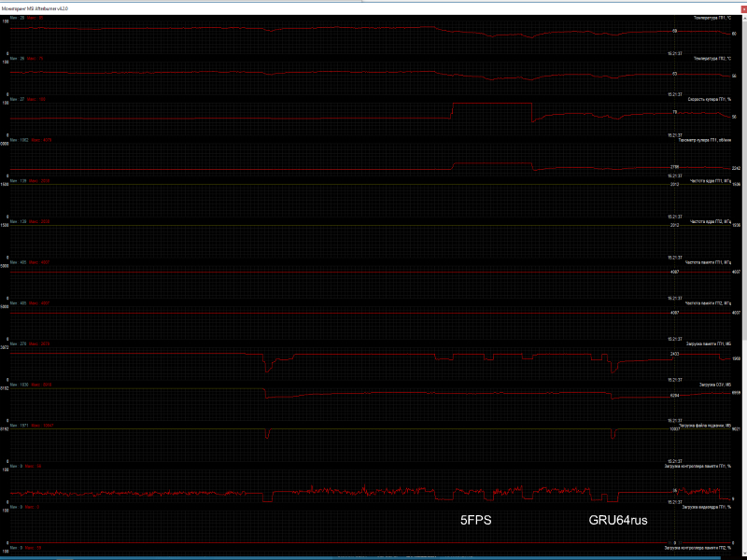Select the "Загрузка файла подкачки, МБ" label
Viewport: 747px width, 560px height.
click(705, 426)
